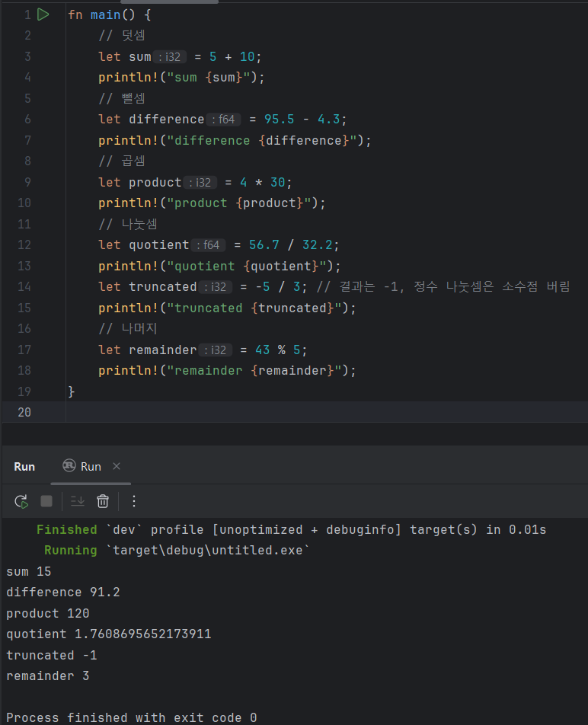The height and width of the screenshot is (725, 588).
Task: Click the 'truncated -1' output line
Action: click(52, 655)
